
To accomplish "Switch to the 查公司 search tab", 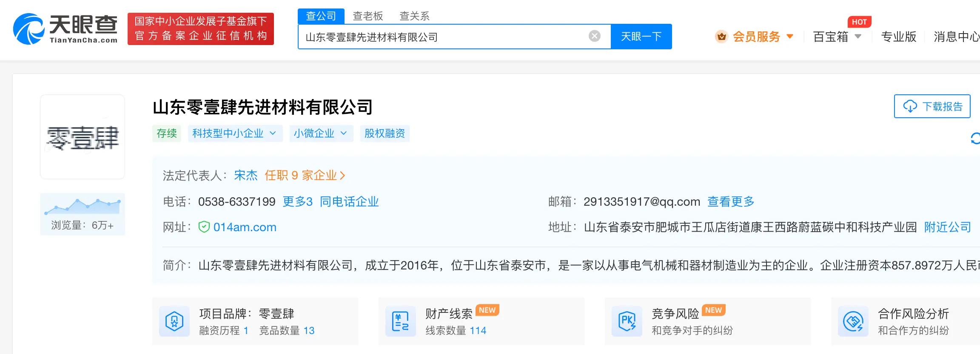I will [x=321, y=16].
